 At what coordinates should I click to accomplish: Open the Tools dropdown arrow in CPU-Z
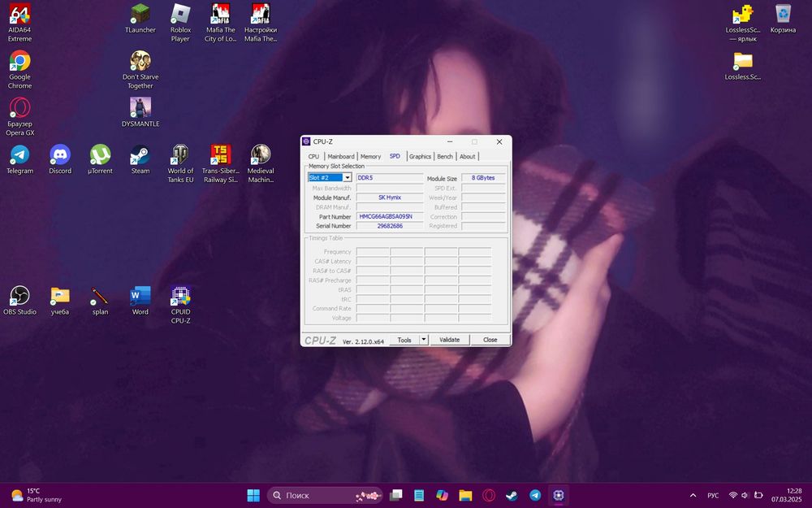pos(424,340)
